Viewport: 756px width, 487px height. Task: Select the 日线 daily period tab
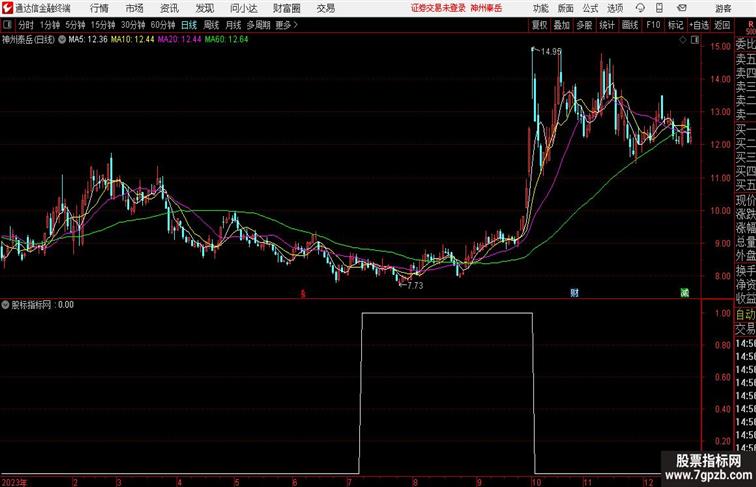[189, 25]
